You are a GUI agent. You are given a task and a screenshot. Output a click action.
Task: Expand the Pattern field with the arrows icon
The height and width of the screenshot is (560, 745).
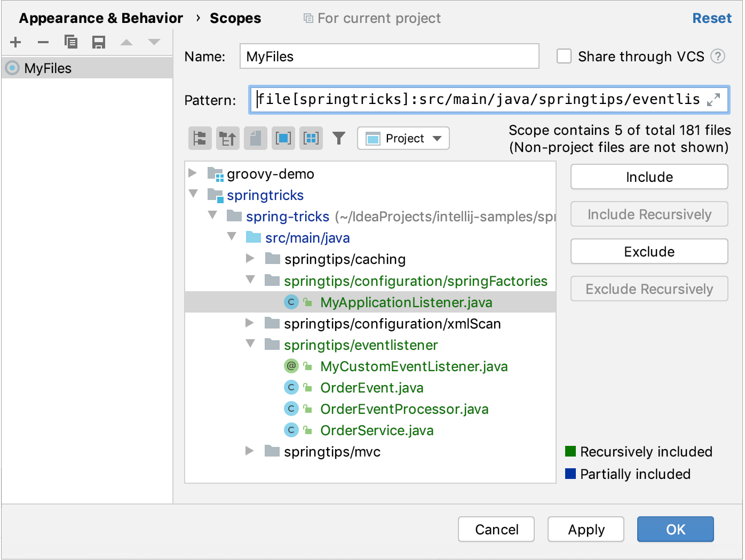(714, 100)
